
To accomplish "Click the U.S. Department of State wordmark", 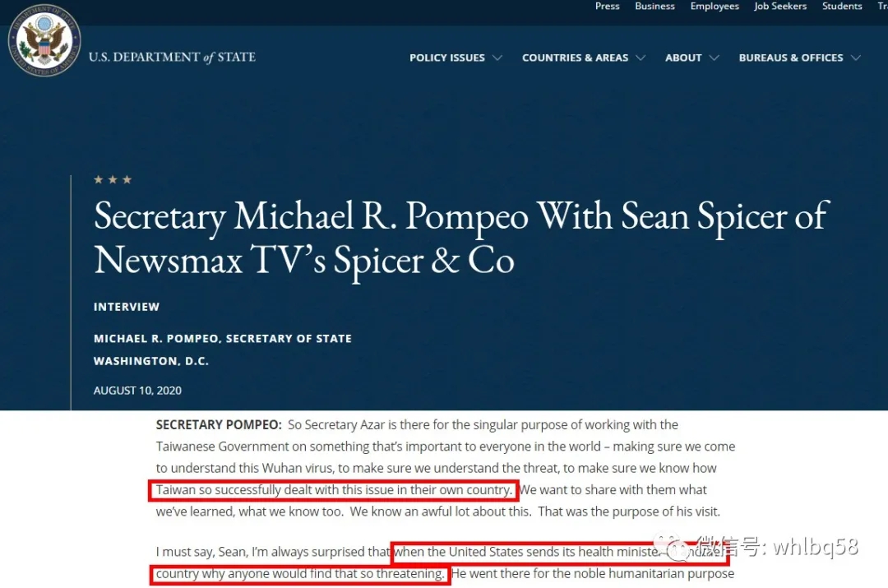I will (x=172, y=58).
